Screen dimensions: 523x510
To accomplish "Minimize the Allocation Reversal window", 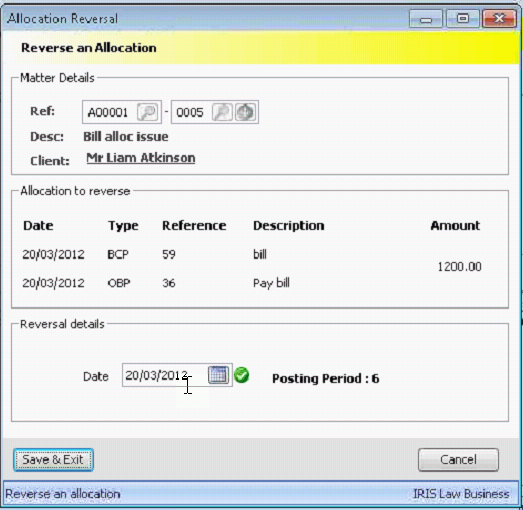I will pos(426,19).
